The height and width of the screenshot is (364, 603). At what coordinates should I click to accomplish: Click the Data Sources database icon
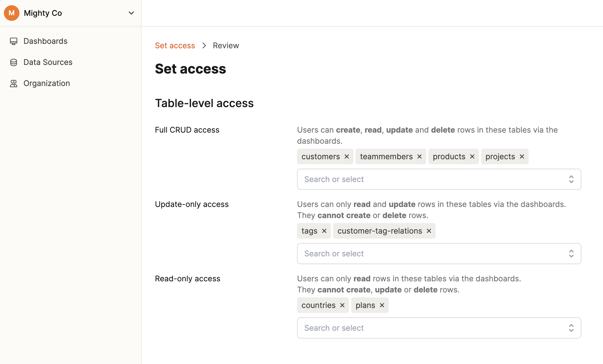(x=14, y=62)
